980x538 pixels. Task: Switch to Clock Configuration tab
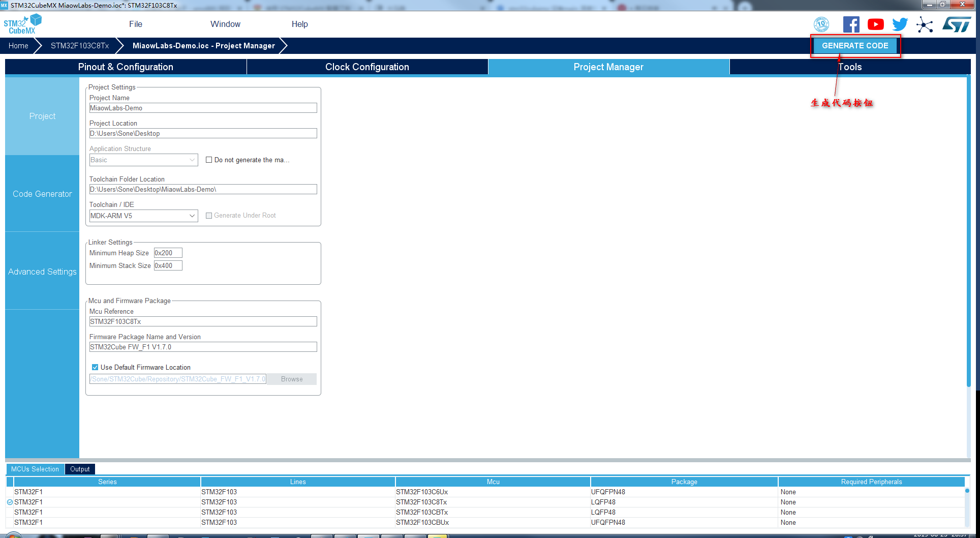pyautogui.click(x=367, y=67)
